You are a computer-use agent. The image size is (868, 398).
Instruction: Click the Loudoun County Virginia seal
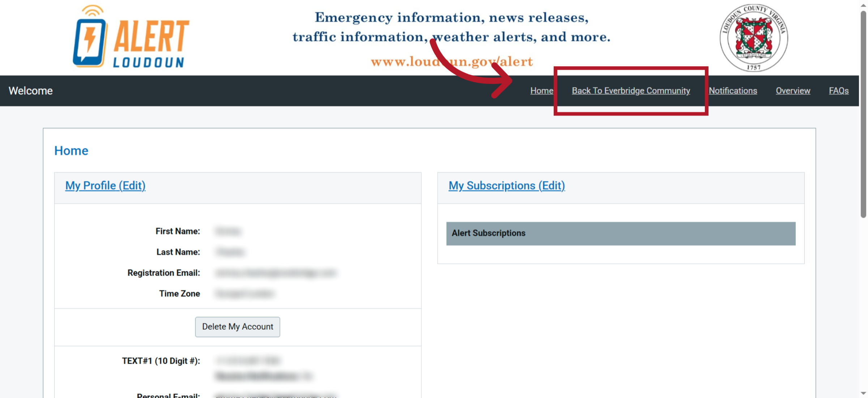[754, 38]
